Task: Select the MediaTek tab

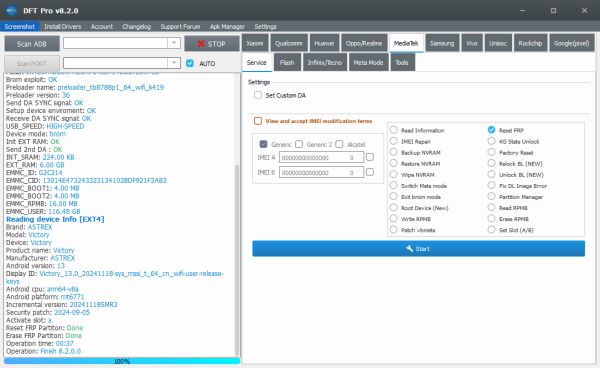Action: point(406,43)
